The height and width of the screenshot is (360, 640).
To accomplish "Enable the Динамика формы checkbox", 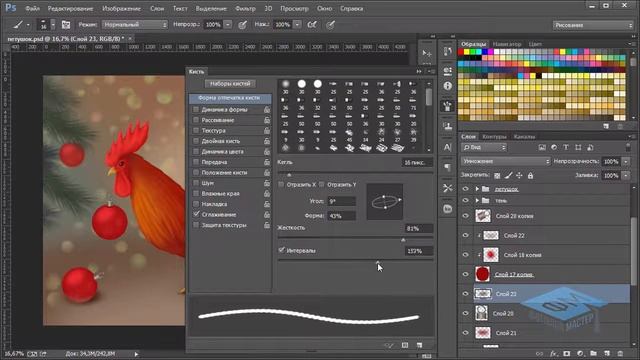I will (x=196, y=109).
